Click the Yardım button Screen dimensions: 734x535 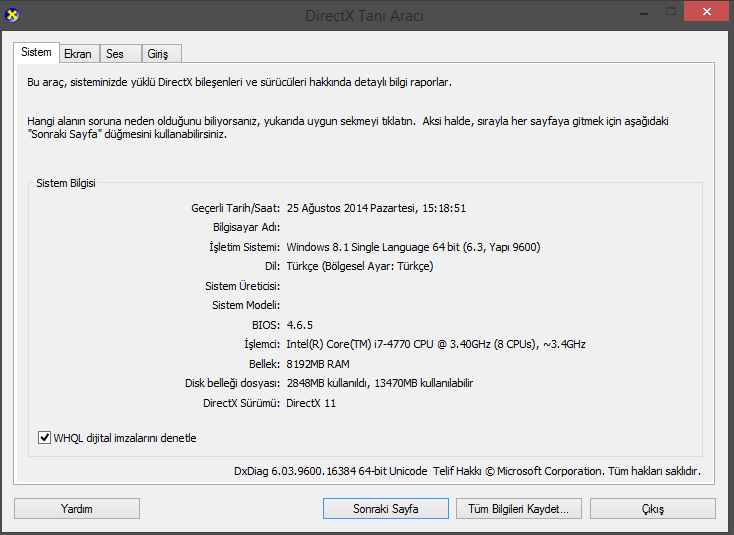pos(77,509)
